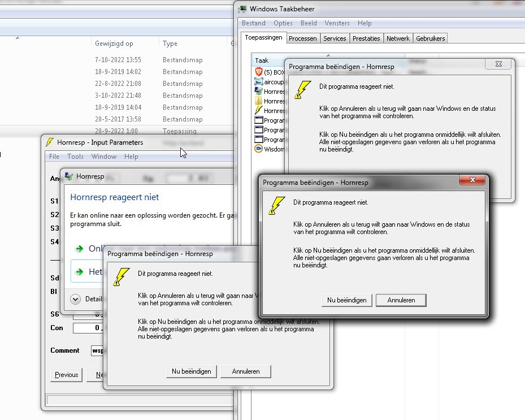Image resolution: width=525 pixels, height=420 pixels.
Task: Select Explorer row dated 28-5-2017 13:58
Action: [116, 119]
